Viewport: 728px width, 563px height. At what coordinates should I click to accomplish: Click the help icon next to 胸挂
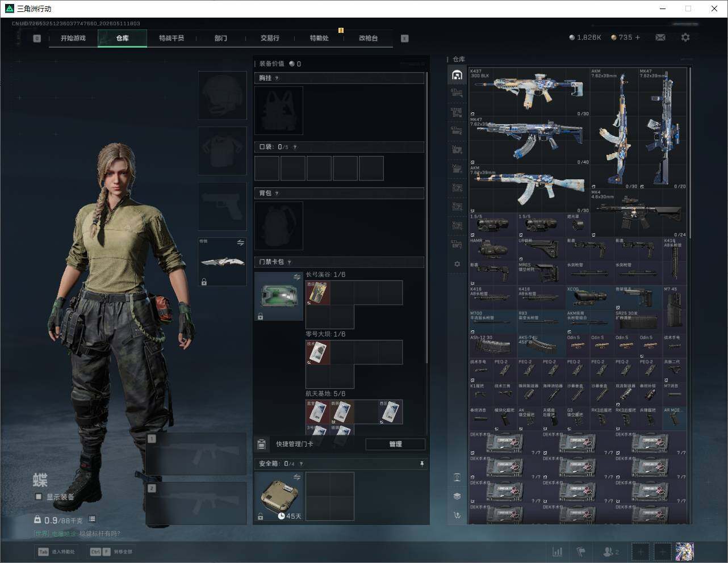coord(277,78)
